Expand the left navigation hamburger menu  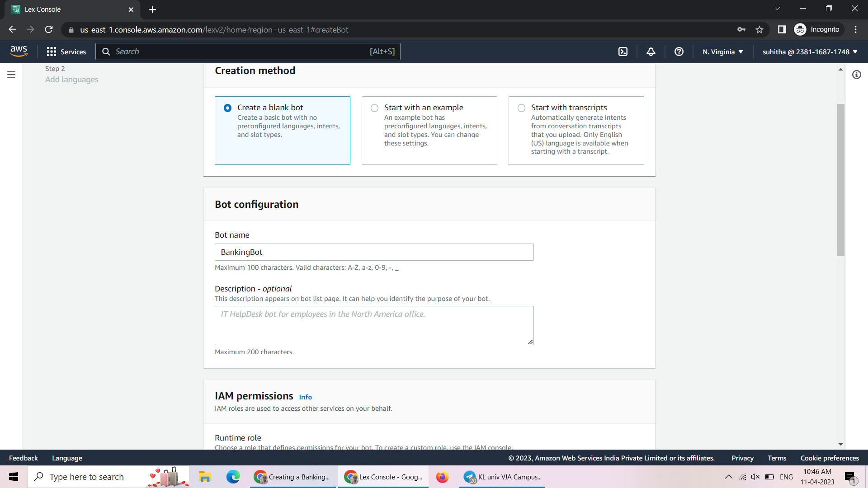(11, 75)
